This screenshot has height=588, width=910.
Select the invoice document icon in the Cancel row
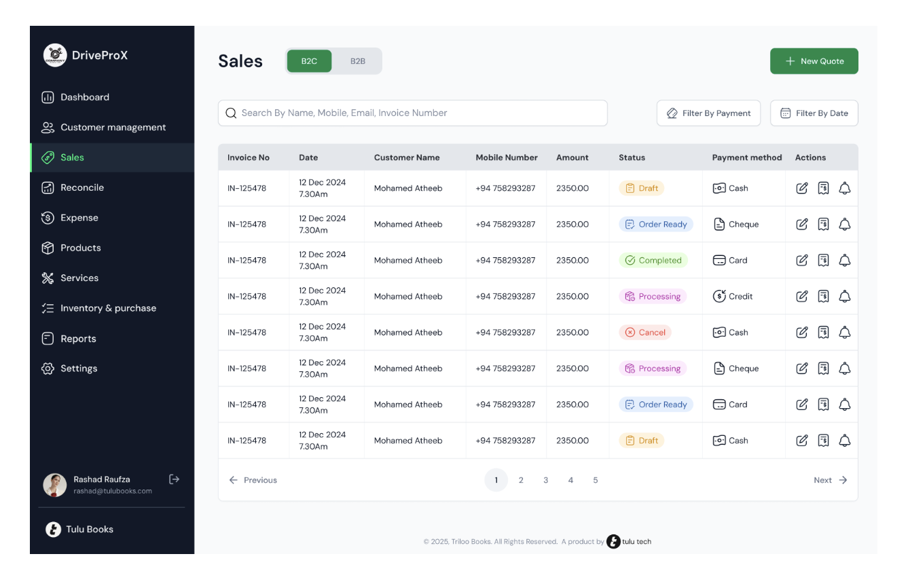[823, 332]
